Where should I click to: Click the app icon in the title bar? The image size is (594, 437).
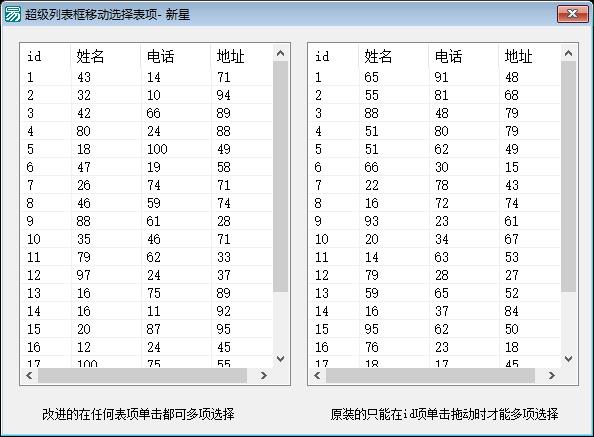[x=13, y=14]
